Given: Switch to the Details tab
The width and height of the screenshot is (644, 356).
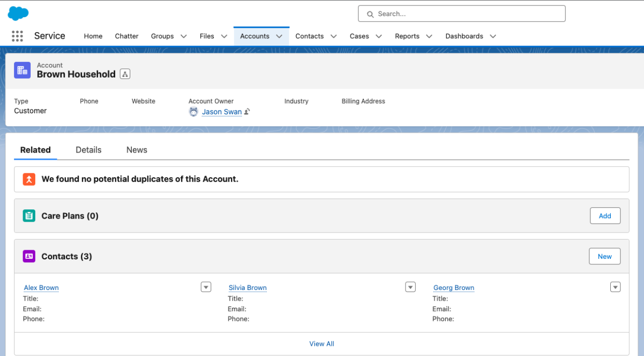Looking at the screenshot, I should [89, 150].
